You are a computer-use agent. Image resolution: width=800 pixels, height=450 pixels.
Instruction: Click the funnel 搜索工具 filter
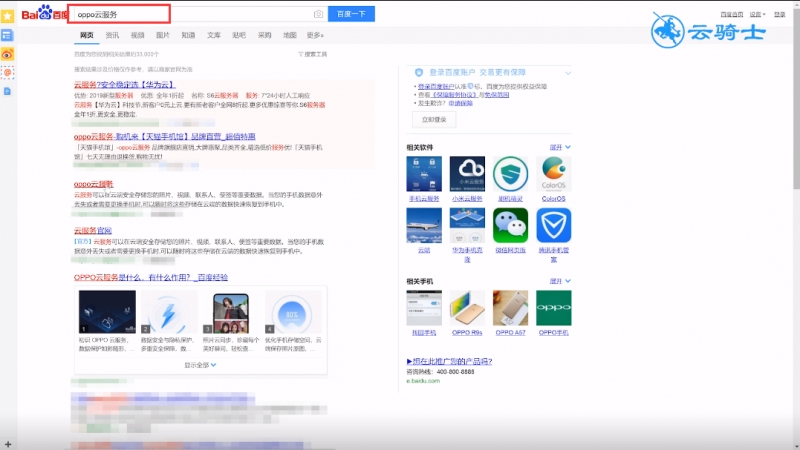(312, 54)
